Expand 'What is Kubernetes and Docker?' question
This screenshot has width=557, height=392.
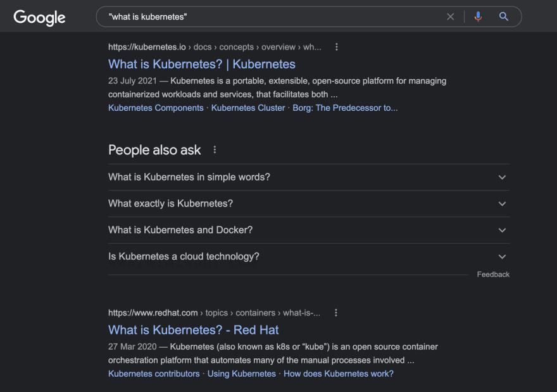pyautogui.click(x=309, y=230)
